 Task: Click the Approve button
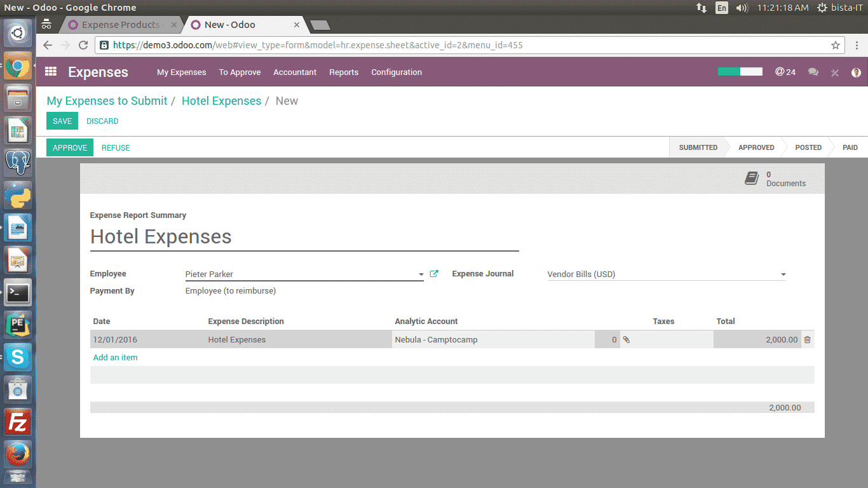(x=70, y=147)
